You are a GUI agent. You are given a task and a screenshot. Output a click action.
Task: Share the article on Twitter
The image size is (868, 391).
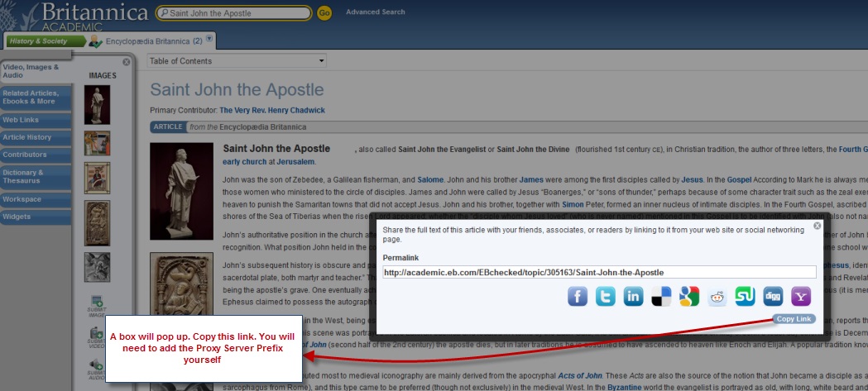[x=605, y=297]
